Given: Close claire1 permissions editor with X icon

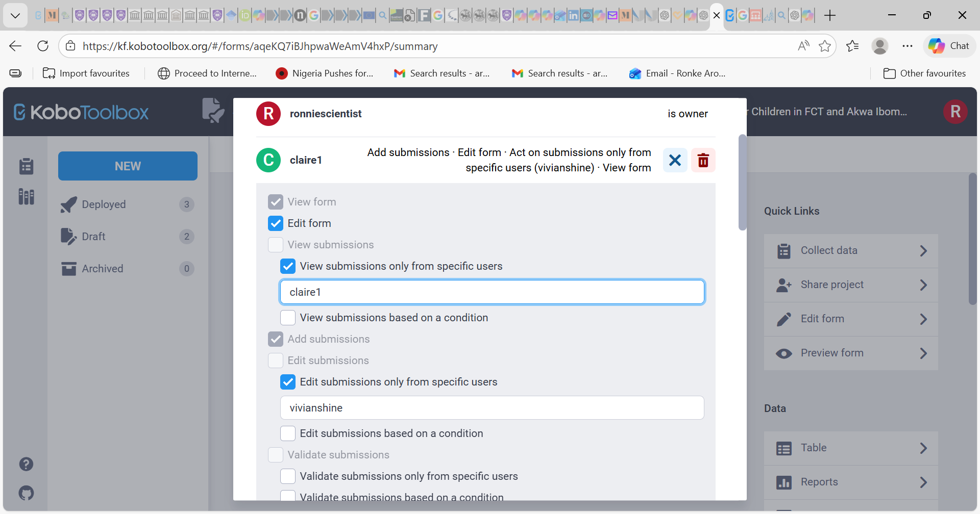Looking at the screenshot, I should tap(675, 160).
